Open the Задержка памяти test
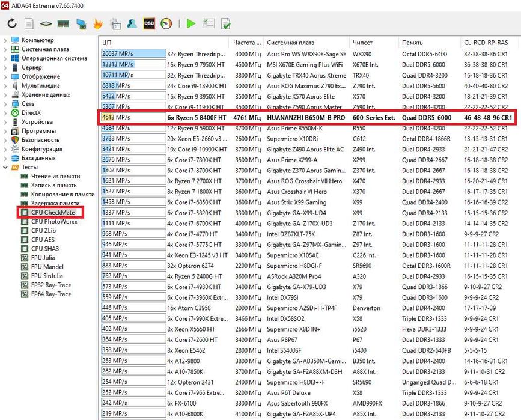 (55, 203)
